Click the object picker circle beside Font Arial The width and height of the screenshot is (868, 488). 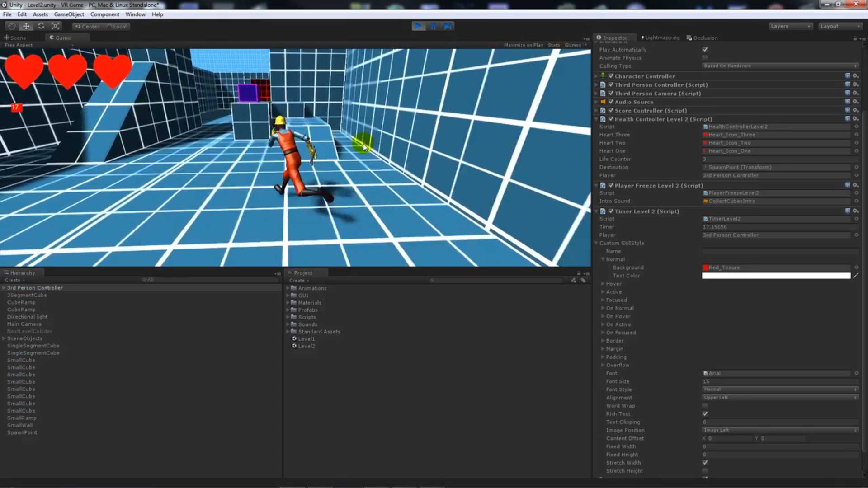tap(856, 373)
